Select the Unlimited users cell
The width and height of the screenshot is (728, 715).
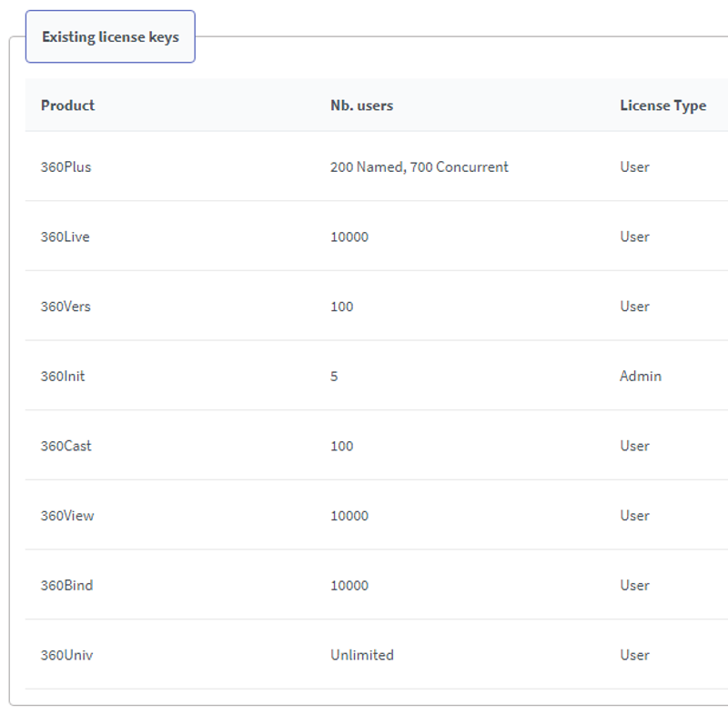(x=361, y=655)
